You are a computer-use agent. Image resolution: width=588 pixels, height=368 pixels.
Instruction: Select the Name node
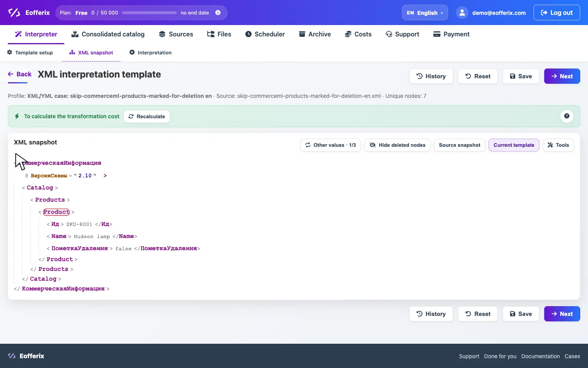click(59, 236)
